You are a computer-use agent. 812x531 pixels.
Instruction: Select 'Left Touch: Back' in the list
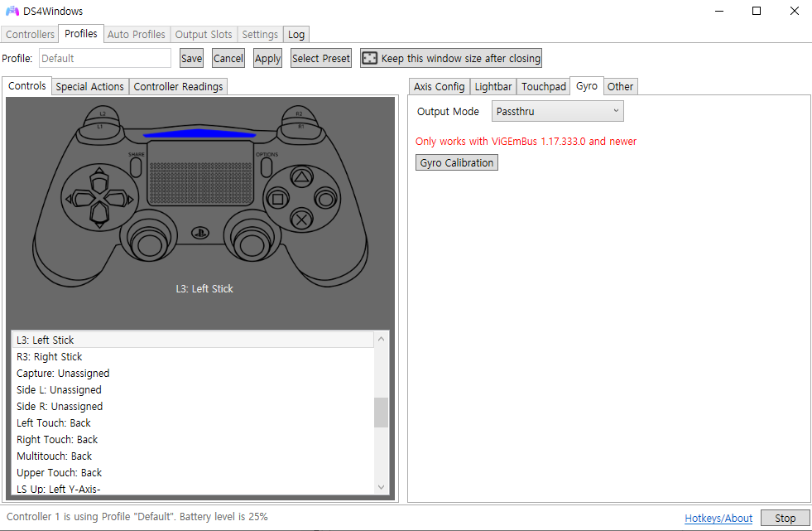point(193,422)
